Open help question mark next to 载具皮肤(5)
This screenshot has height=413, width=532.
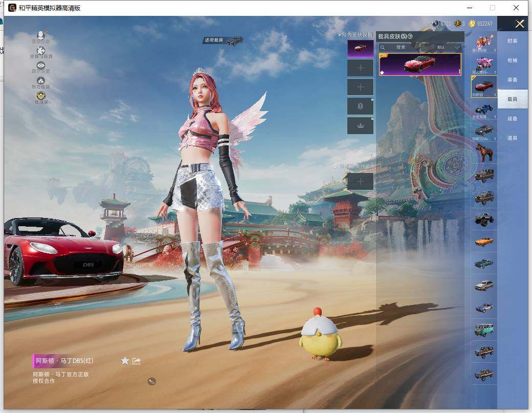(410, 36)
